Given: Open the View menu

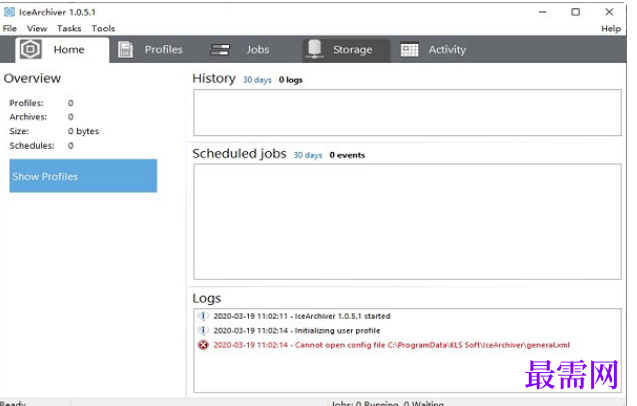Looking at the screenshot, I should coord(37,28).
